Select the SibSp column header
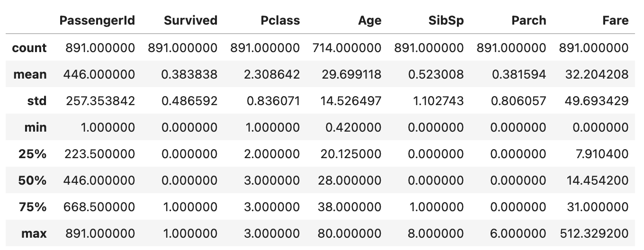Image resolution: width=644 pixels, height=250 pixels. 447,20
